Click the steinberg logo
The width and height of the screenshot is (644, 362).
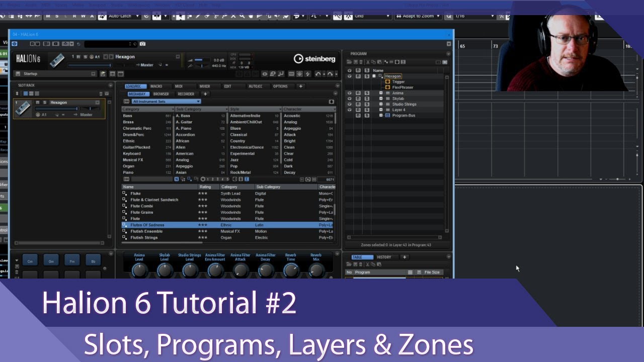314,59
